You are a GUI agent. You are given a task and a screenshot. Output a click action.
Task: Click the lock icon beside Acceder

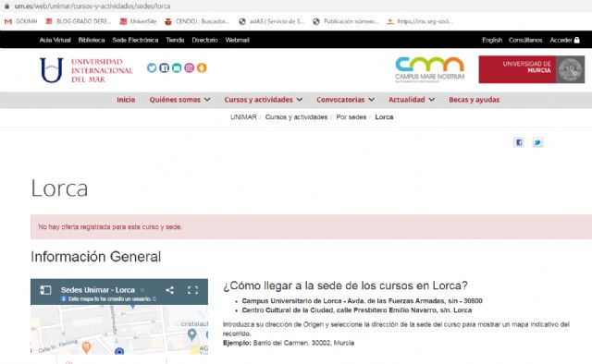pyautogui.click(x=577, y=40)
